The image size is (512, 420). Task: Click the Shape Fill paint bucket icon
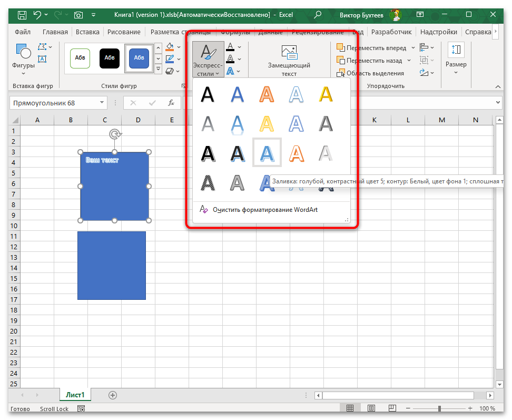tap(170, 47)
